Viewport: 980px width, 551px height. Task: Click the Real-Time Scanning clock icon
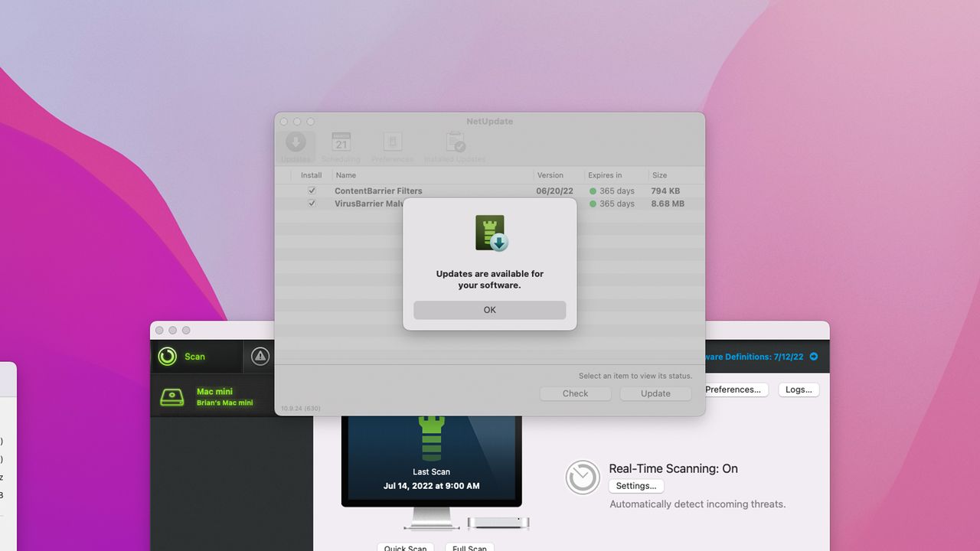click(583, 478)
